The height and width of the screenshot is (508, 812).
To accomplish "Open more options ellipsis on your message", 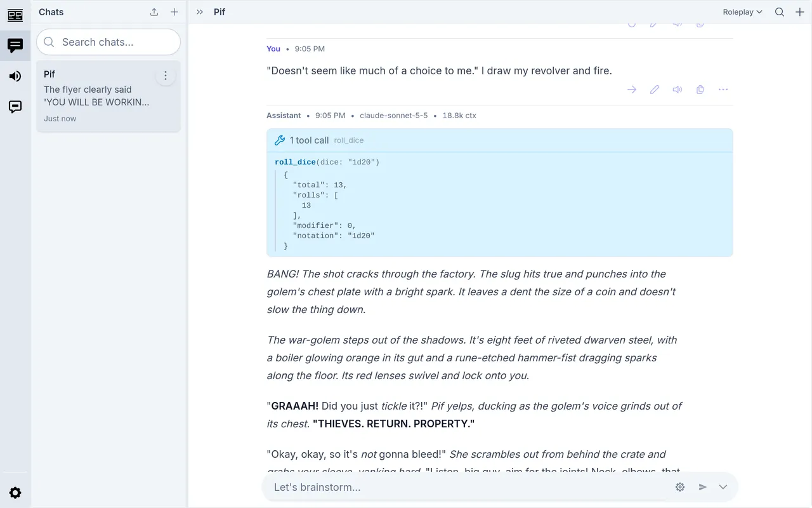I will click(x=723, y=90).
